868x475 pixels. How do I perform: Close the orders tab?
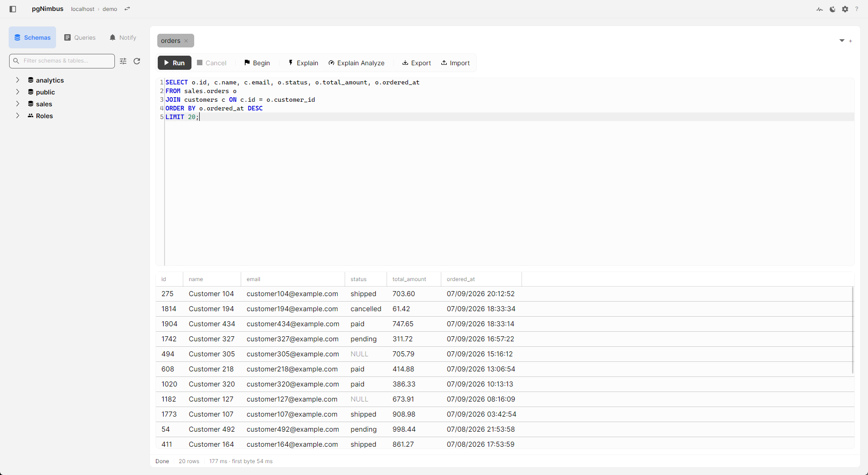pyautogui.click(x=186, y=41)
